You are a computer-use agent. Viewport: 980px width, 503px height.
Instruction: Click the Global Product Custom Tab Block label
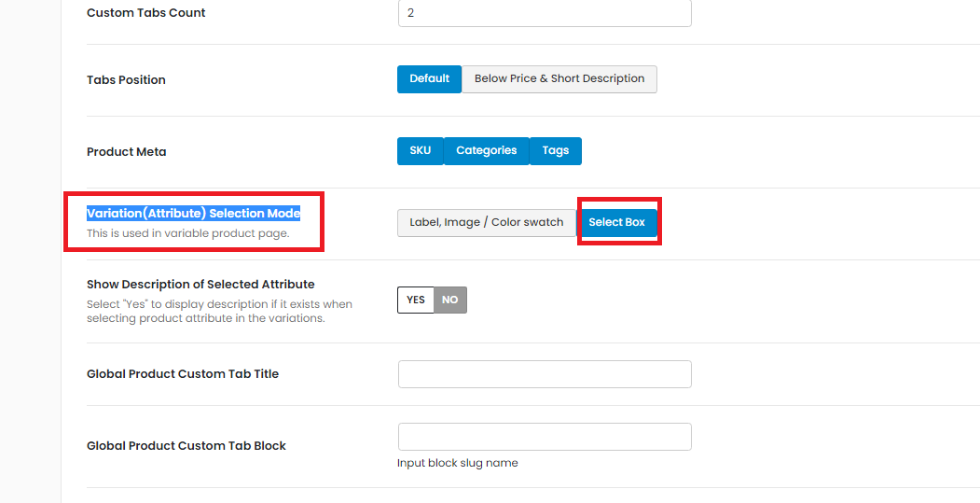186,446
